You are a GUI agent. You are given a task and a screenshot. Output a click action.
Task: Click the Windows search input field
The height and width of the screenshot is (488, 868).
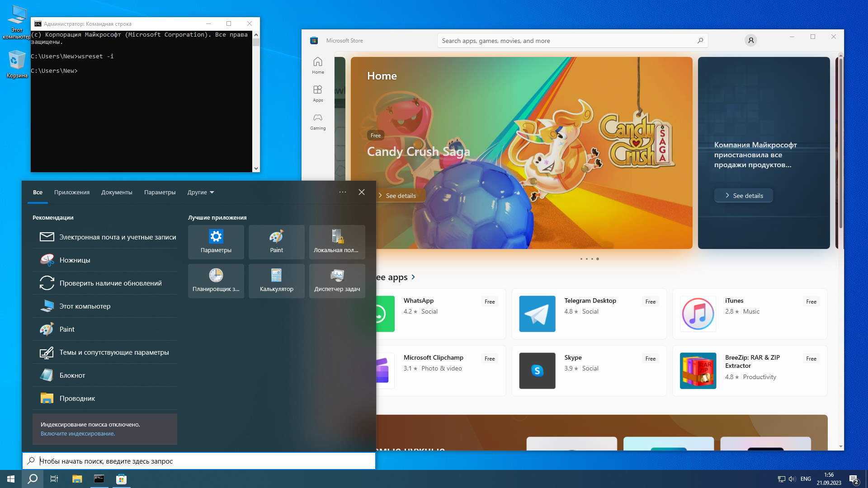point(199,461)
